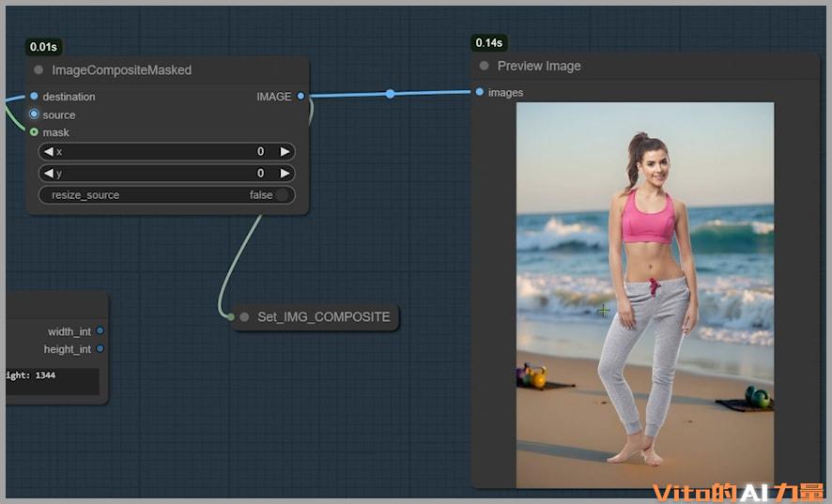Click the x value field showing 0
This screenshot has width=832, height=504.
point(166,152)
